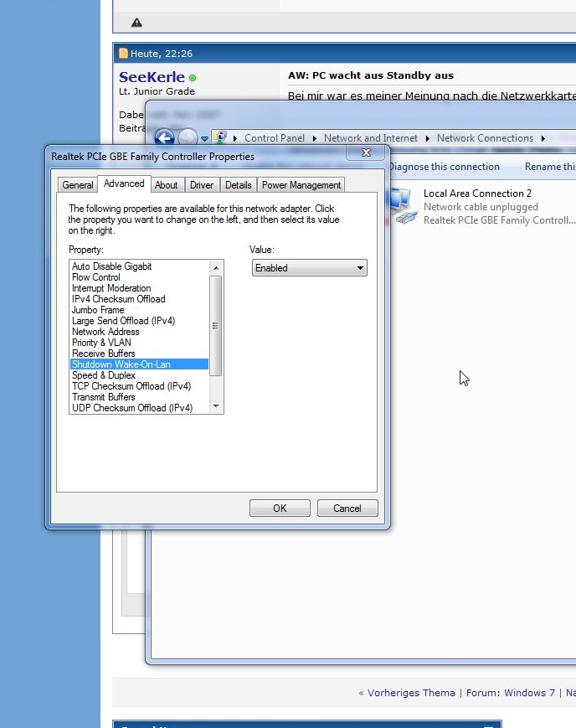Click the property list scrollbar thumb
Screen dimensions: 576x728
tap(216, 326)
